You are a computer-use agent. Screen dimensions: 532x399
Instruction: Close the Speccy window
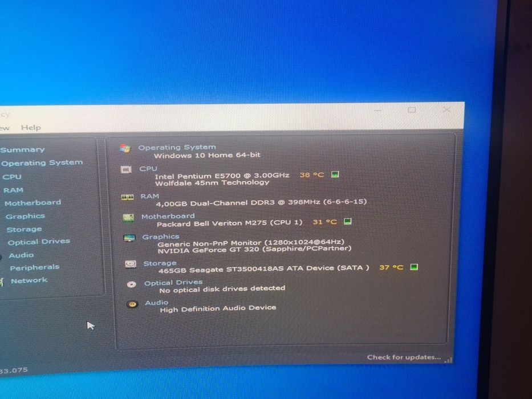pos(447,109)
